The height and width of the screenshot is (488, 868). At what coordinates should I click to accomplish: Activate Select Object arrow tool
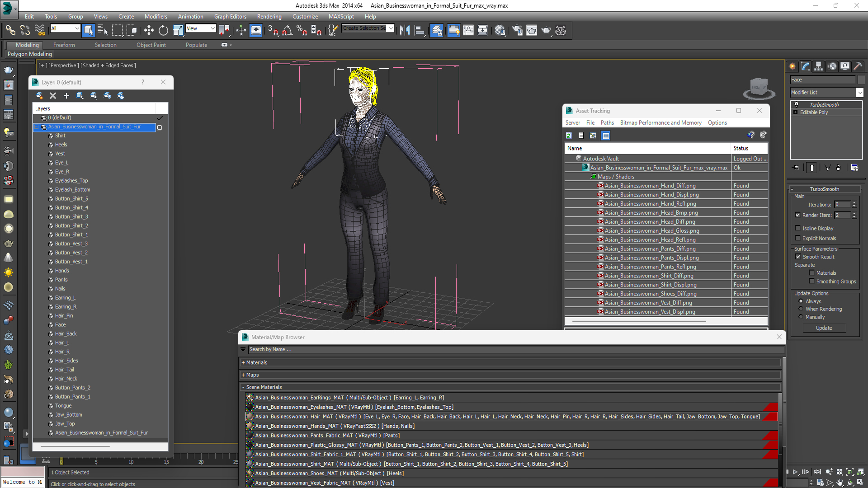(x=89, y=30)
